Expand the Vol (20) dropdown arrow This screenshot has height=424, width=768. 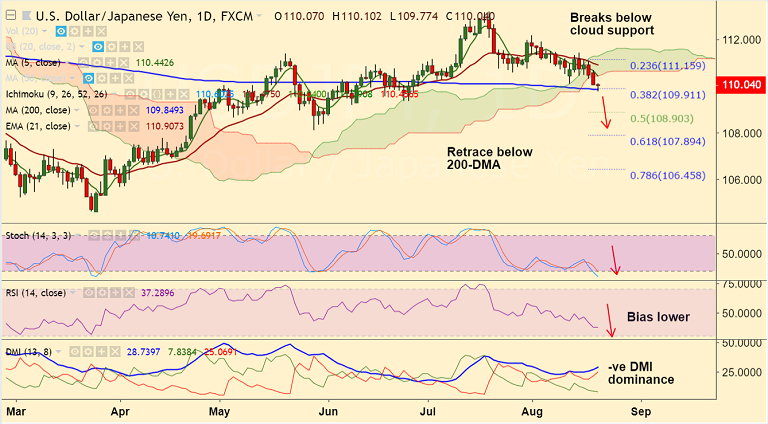click(45, 31)
